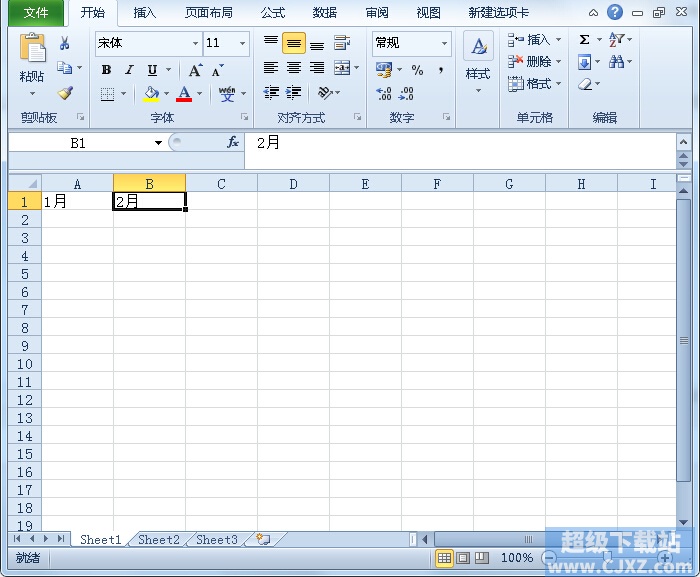Switch to the 插入 Insert tab
700x577 pixels.
point(145,13)
